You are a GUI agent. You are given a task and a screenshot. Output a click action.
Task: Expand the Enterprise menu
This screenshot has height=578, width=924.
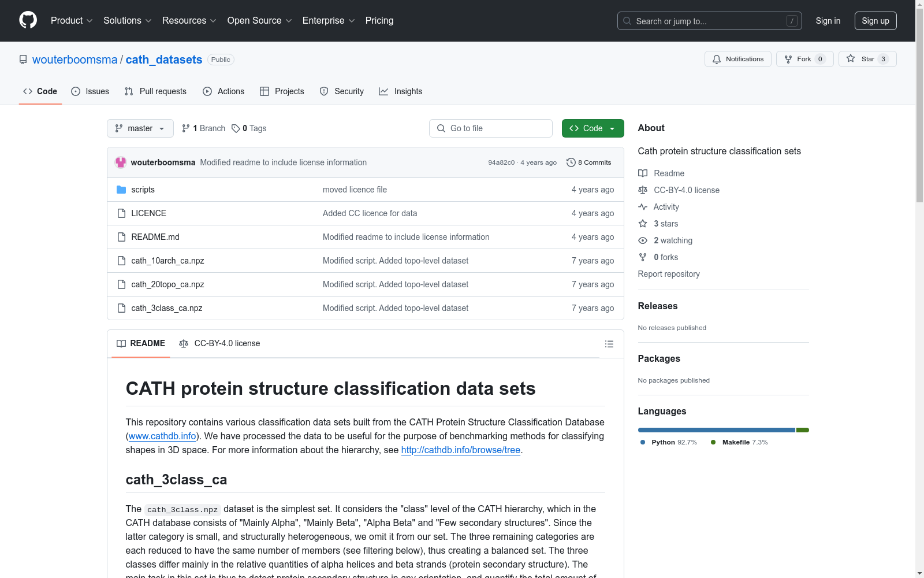pyautogui.click(x=329, y=20)
